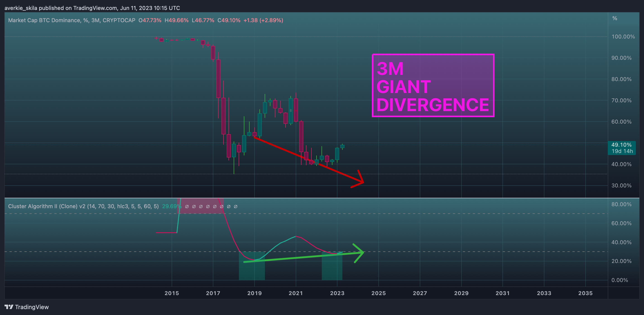Click the 90.00% price axis label

[x=621, y=58]
